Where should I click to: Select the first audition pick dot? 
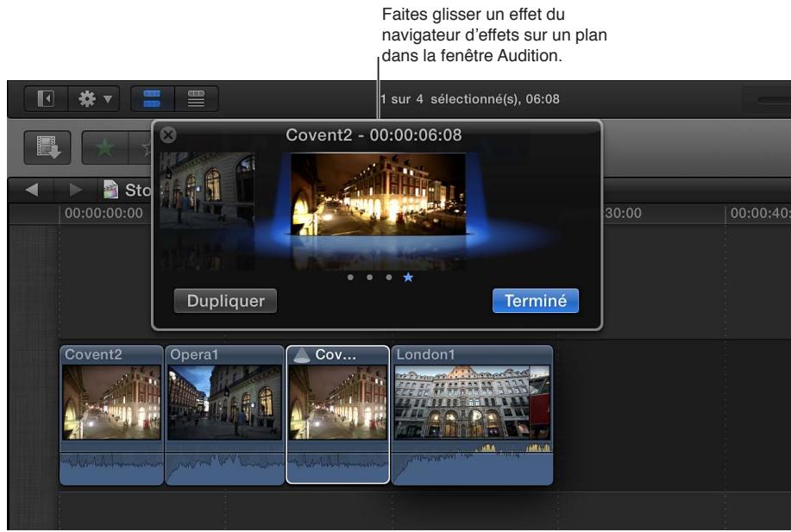pyautogui.click(x=350, y=278)
